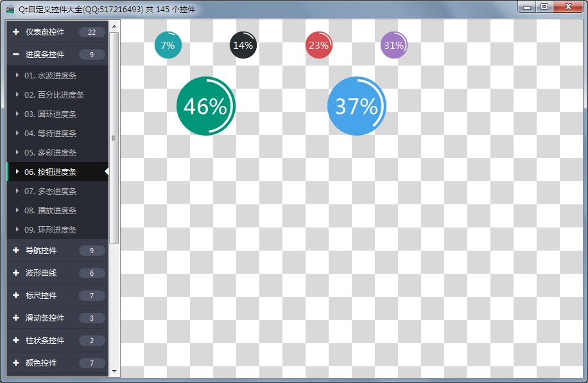The height and width of the screenshot is (383, 588).
Task: Click the 6 count badge on 波形曲线
Action: point(92,273)
